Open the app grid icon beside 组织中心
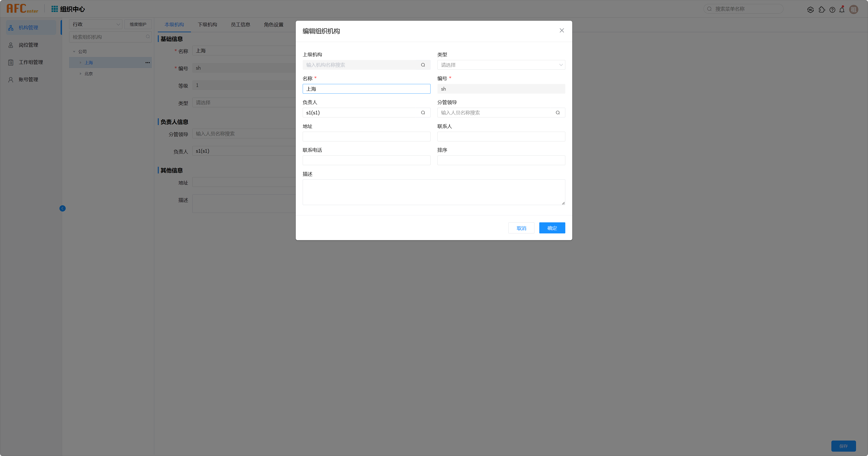Image resolution: width=868 pixels, height=456 pixels. [x=54, y=9]
